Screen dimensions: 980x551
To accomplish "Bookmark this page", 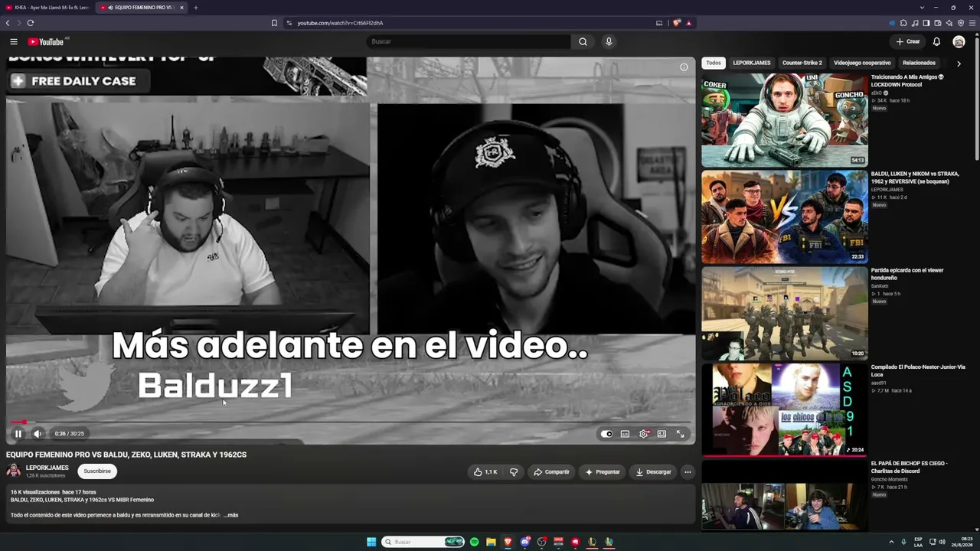I will pos(274,23).
